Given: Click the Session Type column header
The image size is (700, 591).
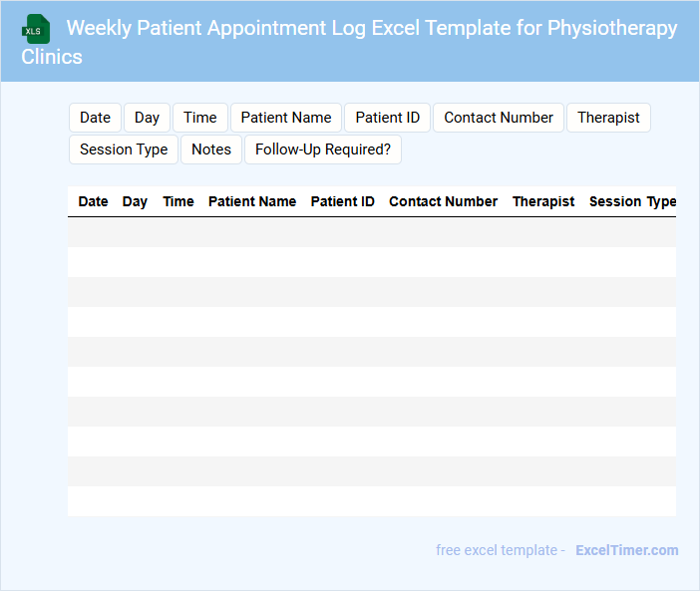Looking at the screenshot, I should point(632,201).
